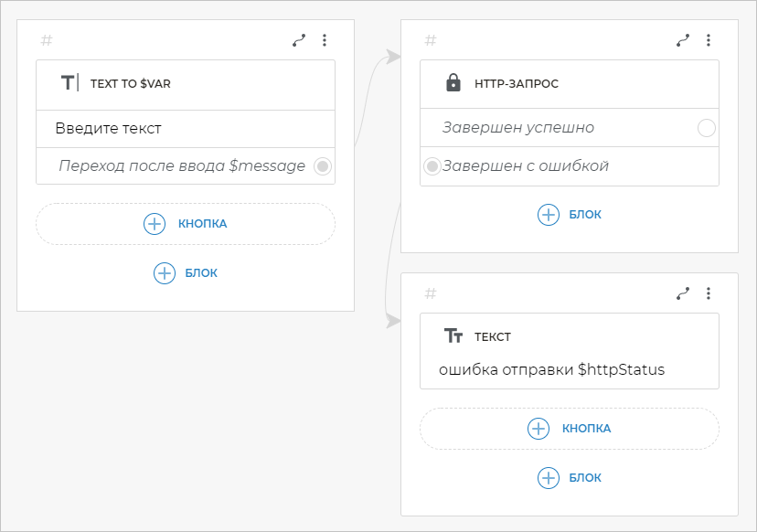Click the connection route icon on the Text to $var card
Image resolution: width=757 pixels, height=532 pixels.
click(299, 40)
